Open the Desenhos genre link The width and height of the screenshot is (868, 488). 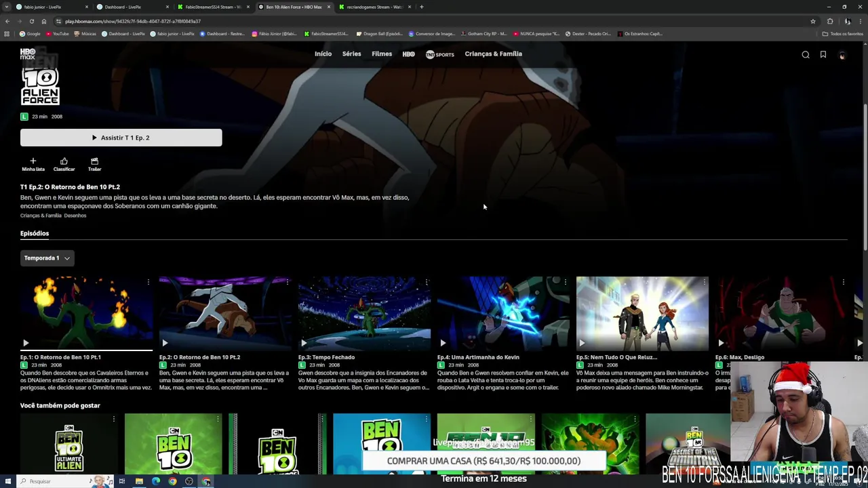click(x=75, y=216)
